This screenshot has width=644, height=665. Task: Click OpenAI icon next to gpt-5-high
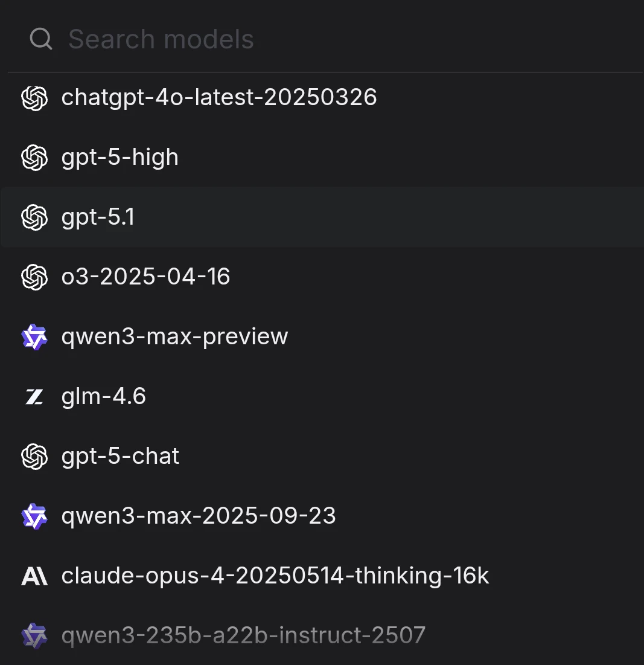[x=34, y=158]
